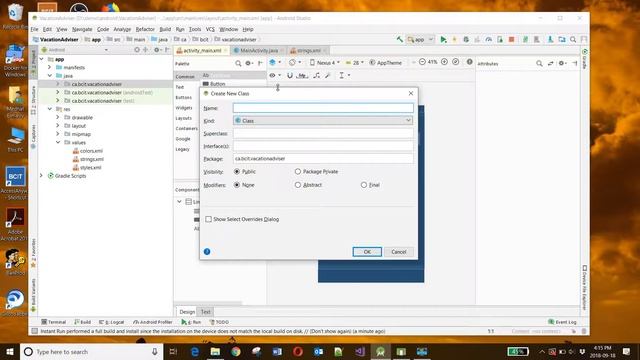640x360 pixels.
Task: Click the Package input field
Action: pos(323,158)
